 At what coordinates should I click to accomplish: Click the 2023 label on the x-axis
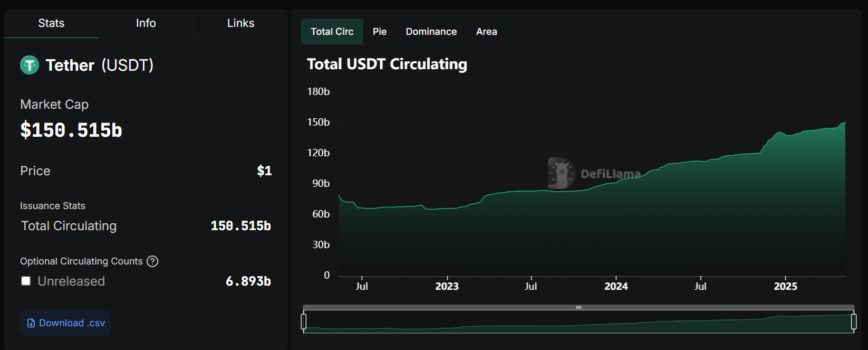coord(447,286)
